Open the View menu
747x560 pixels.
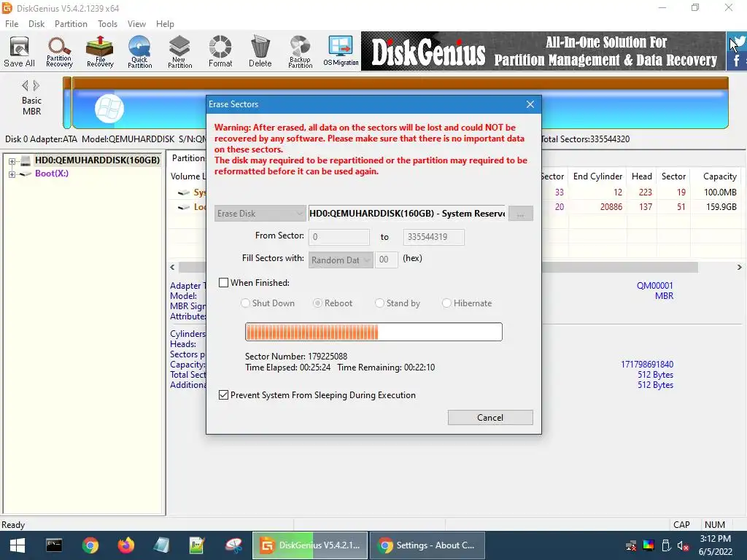point(136,24)
